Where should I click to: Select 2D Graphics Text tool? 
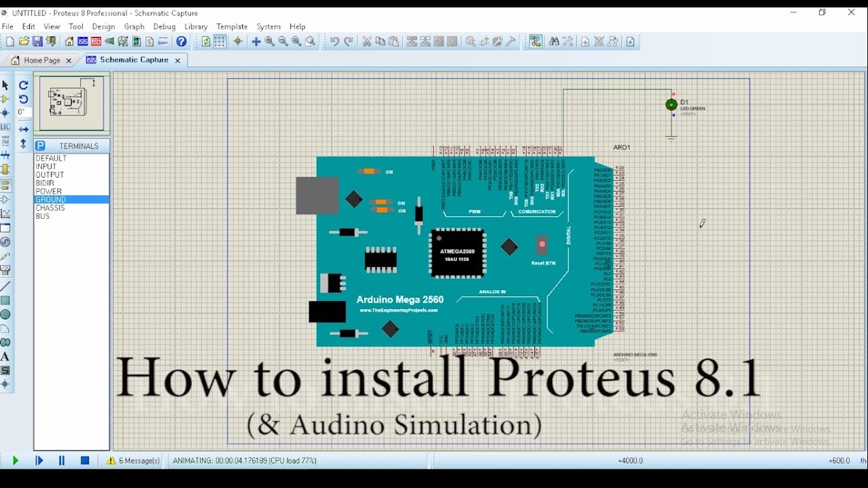(x=5, y=357)
